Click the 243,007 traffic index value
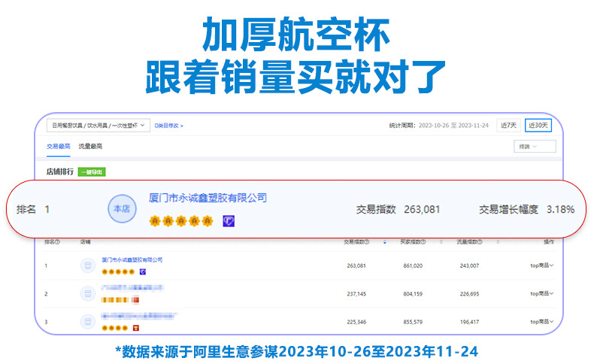Screen dimensions: 594x364 click(x=469, y=266)
